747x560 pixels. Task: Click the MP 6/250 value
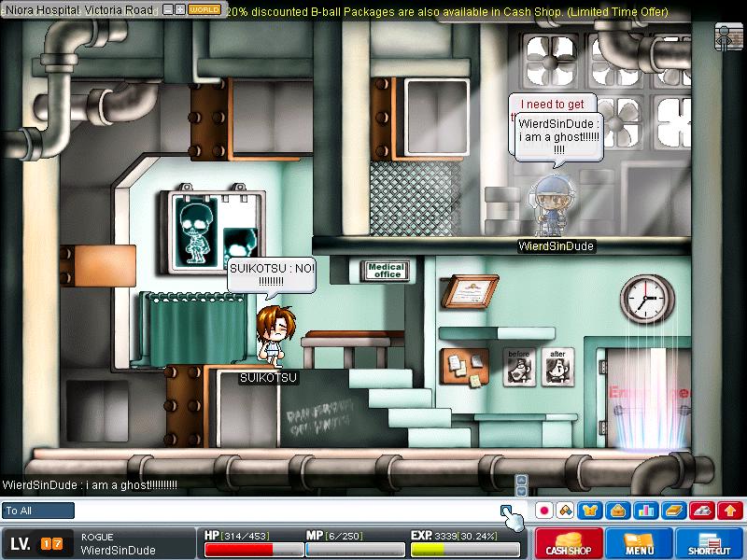coord(345,536)
